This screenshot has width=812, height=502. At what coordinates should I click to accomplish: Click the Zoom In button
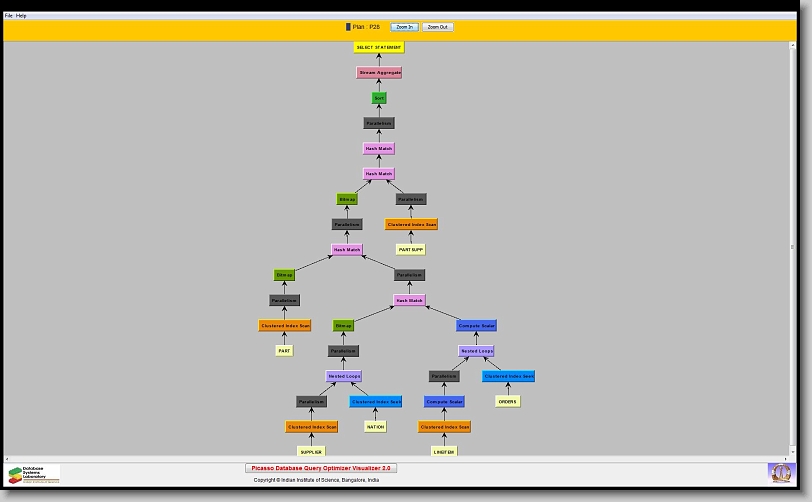(404, 27)
